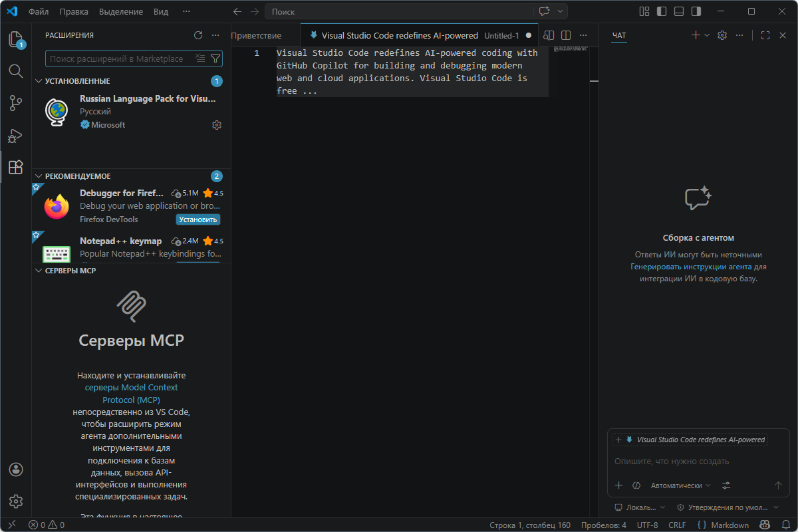This screenshot has width=798, height=532.
Task: Open the Run and Debug view
Action: pyautogui.click(x=15, y=136)
